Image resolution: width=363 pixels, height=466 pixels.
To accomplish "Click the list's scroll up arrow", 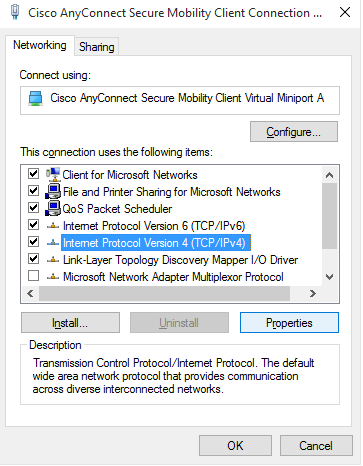I will [x=329, y=175].
